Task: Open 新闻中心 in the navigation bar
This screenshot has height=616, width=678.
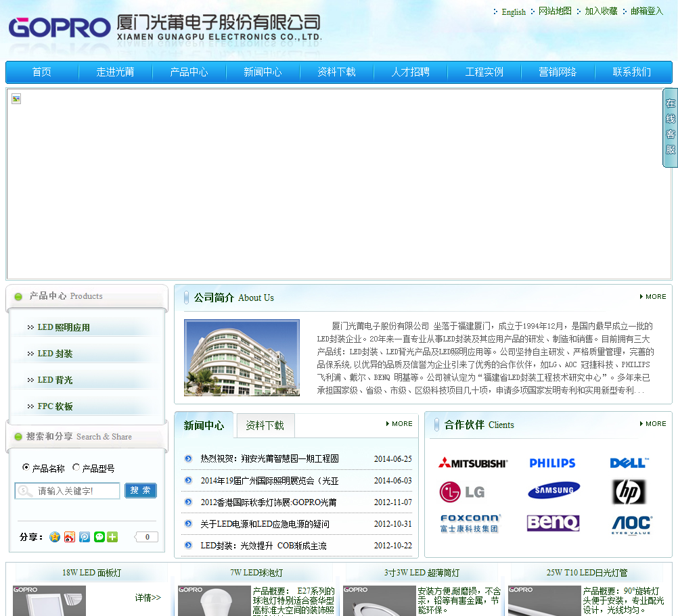Action: (263, 72)
